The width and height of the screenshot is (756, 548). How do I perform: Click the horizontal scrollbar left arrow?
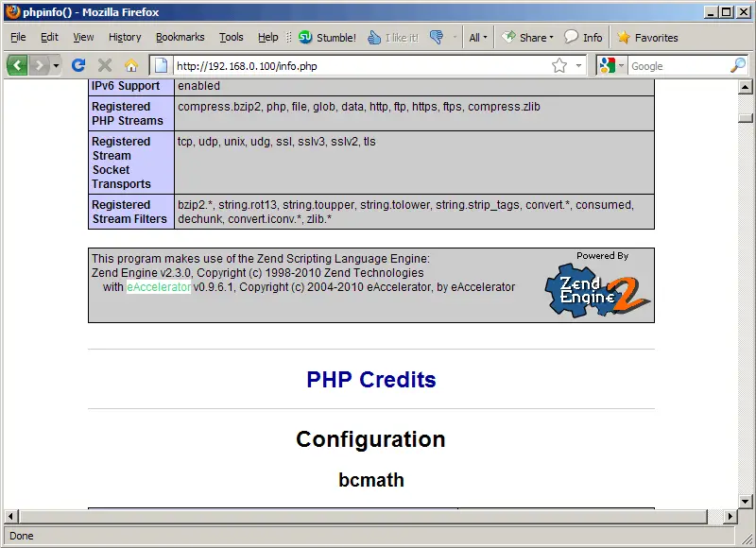click(11, 516)
